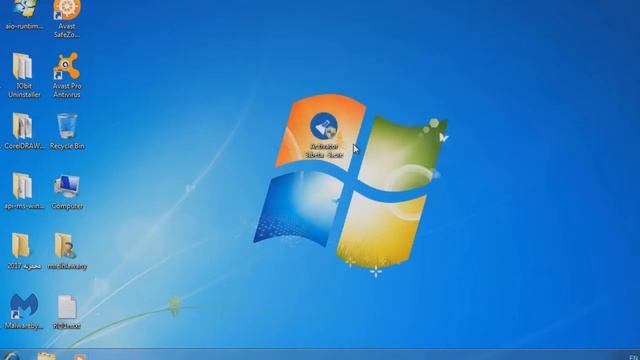The height and width of the screenshot is (360, 640).
Task: Open Windows Explorer from the taskbar
Action: coord(47,356)
